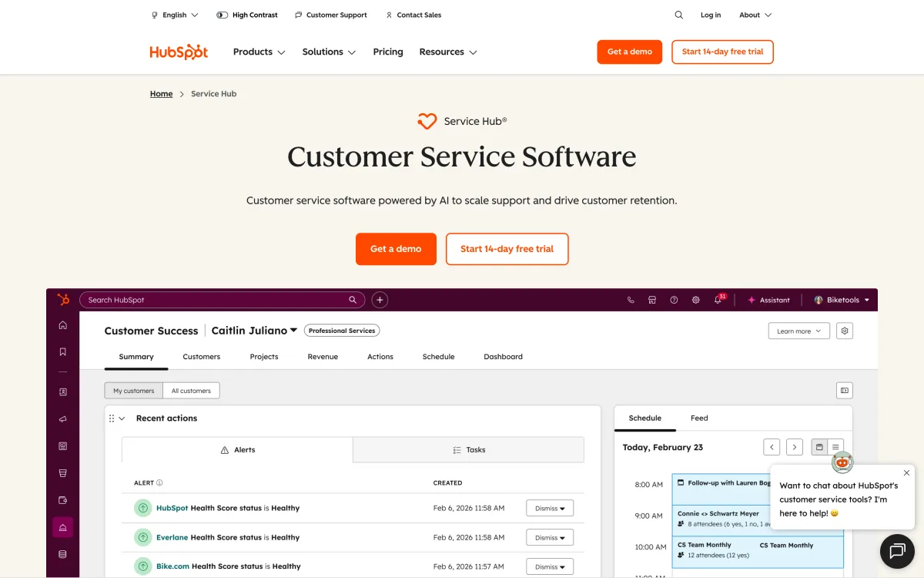Screen dimensions: 924x578
Task: Open the Marketing megaphone icon in the sidebar
Action: tap(63, 419)
